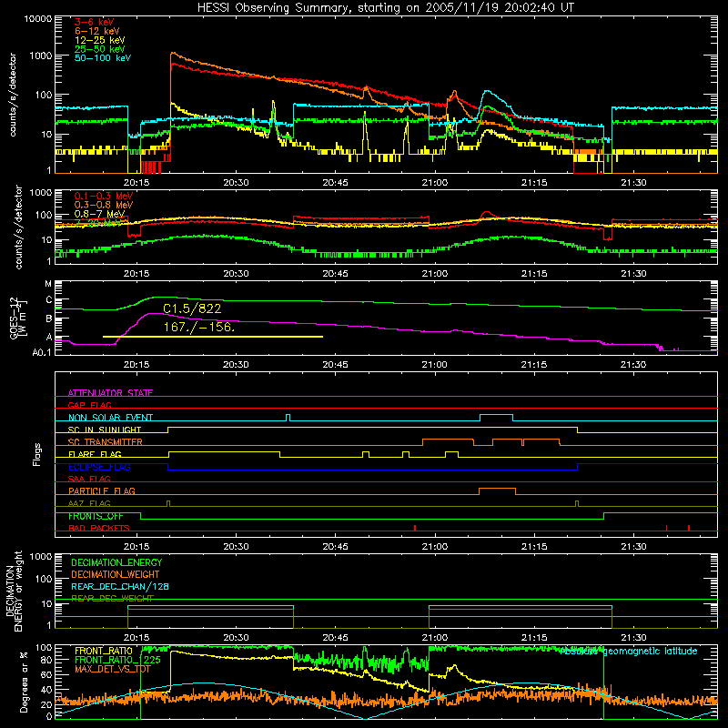The image size is (728, 728).
Task: Click 21:30 time label under GOES panel
Action: [x=633, y=365]
